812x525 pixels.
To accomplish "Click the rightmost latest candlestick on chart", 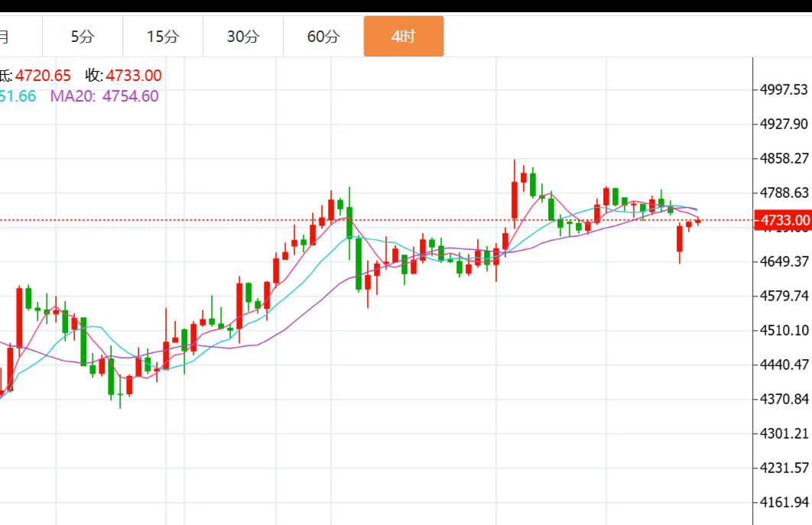I will tap(697, 222).
